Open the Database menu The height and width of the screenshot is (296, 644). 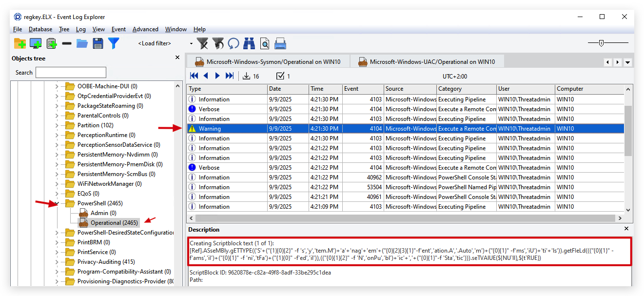(40, 29)
